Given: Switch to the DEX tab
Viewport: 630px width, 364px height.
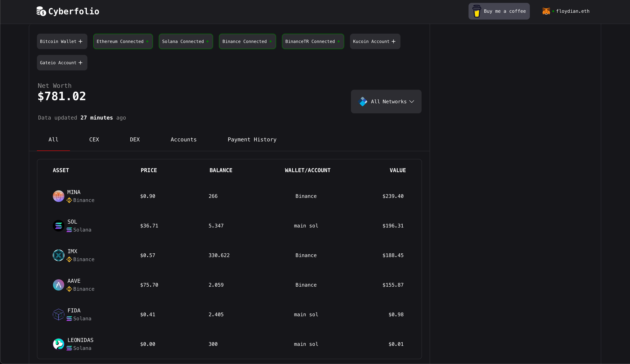Looking at the screenshot, I should [x=135, y=139].
